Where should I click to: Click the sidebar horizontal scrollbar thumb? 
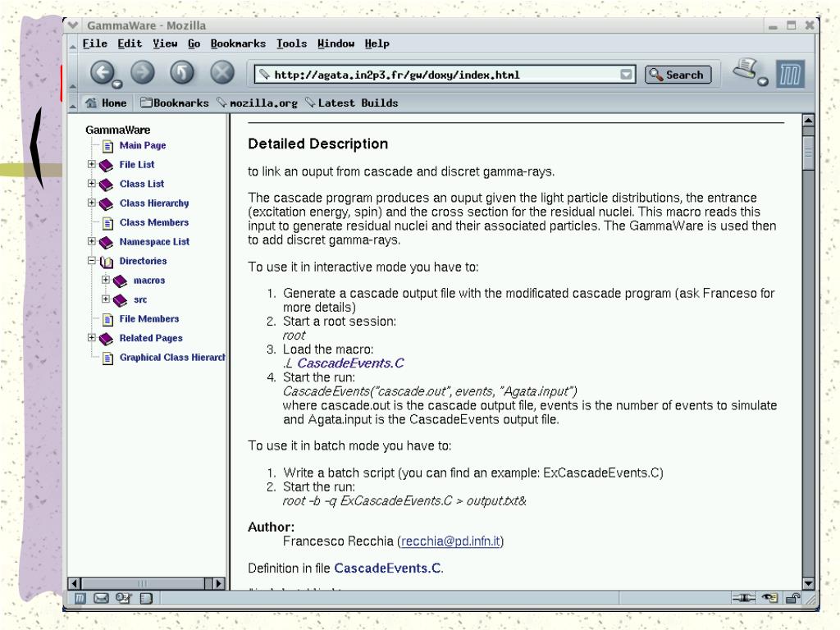[143, 583]
